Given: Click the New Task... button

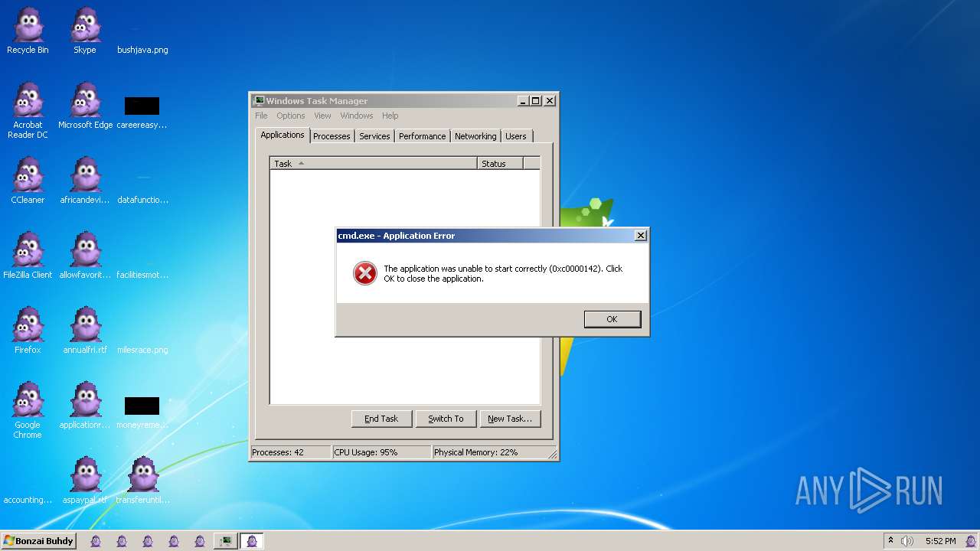Looking at the screenshot, I should click(510, 419).
